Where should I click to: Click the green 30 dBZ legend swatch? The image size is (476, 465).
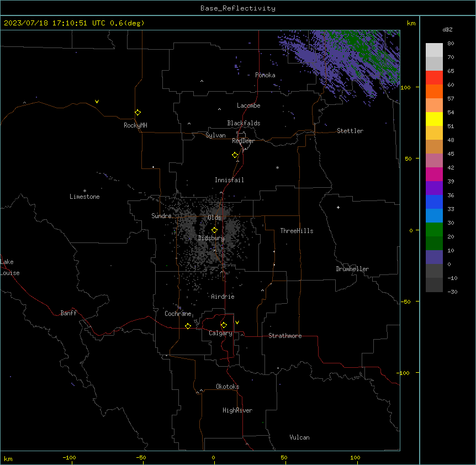(434, 230)
